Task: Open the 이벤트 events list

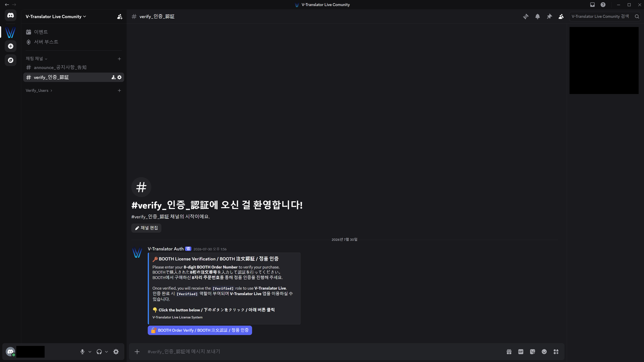Action: tap(74, 32)
